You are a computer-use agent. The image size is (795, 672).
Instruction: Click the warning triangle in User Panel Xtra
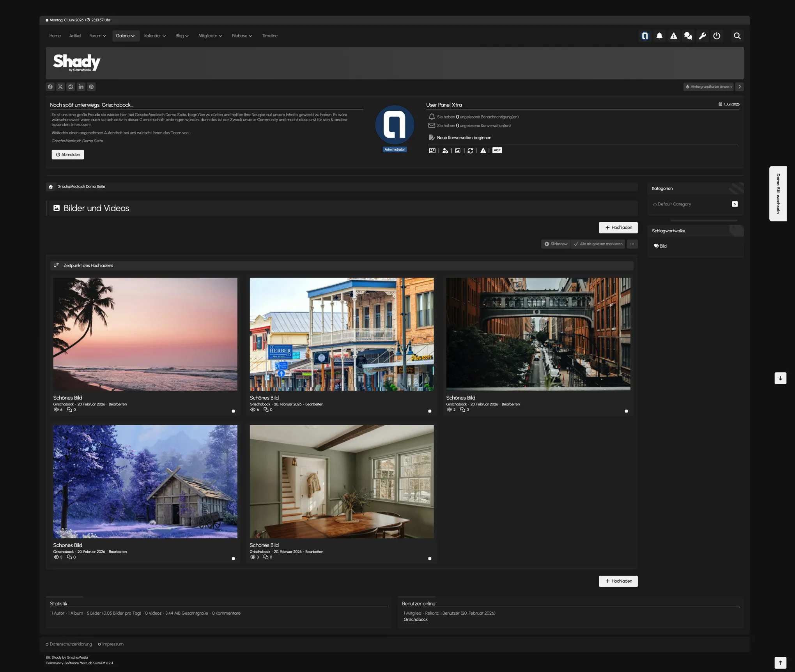coord(483,150)
